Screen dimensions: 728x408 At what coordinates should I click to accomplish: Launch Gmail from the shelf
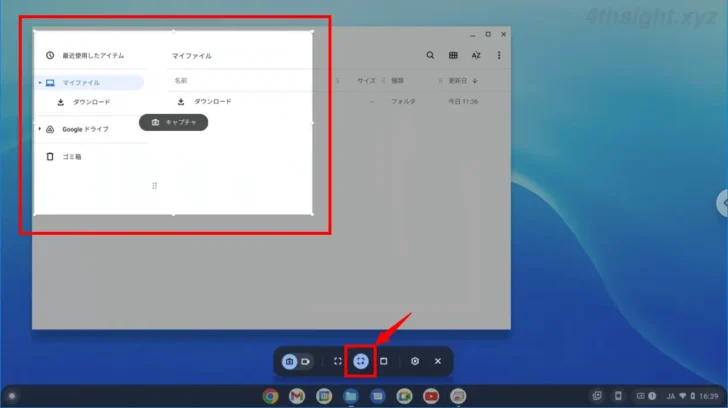pyautogui.click(x=297, y=396)
